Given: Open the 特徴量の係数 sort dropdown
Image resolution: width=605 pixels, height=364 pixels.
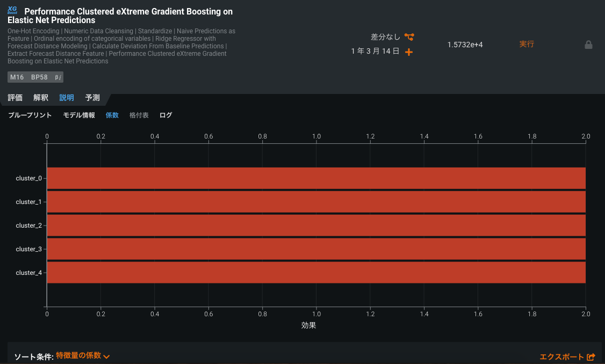Looking at the screenshot, I should [83, 355].
